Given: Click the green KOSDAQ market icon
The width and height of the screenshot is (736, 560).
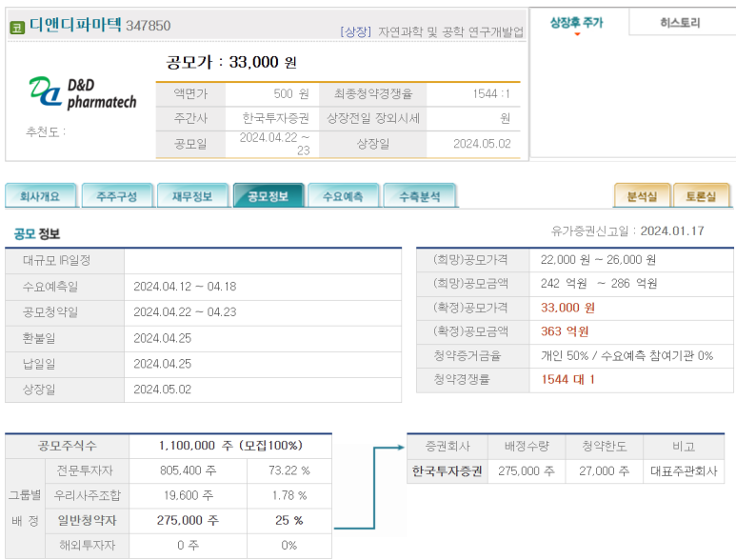Looking at the screenshot, I should click(x=17, y=28).
